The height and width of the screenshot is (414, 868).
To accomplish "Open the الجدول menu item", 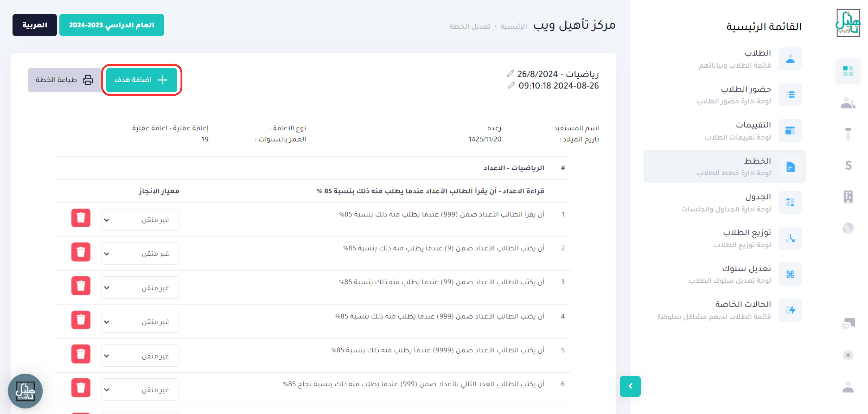I will click(x=725, y=202).
